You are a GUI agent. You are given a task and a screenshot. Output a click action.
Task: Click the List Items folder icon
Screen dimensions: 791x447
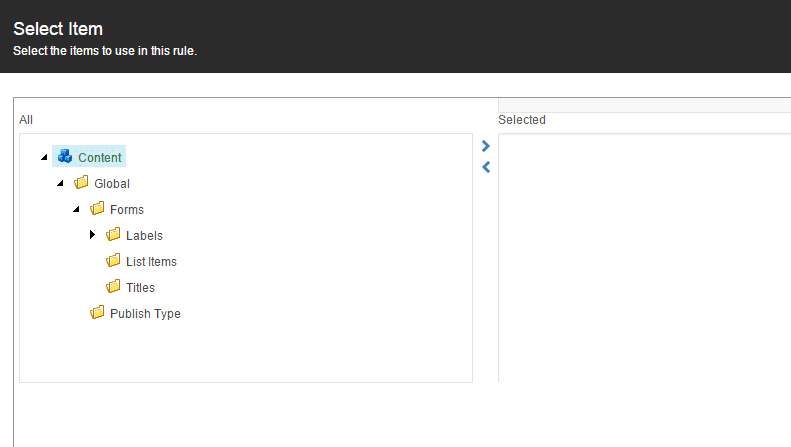pyautogui.click(x=114, y=261)
